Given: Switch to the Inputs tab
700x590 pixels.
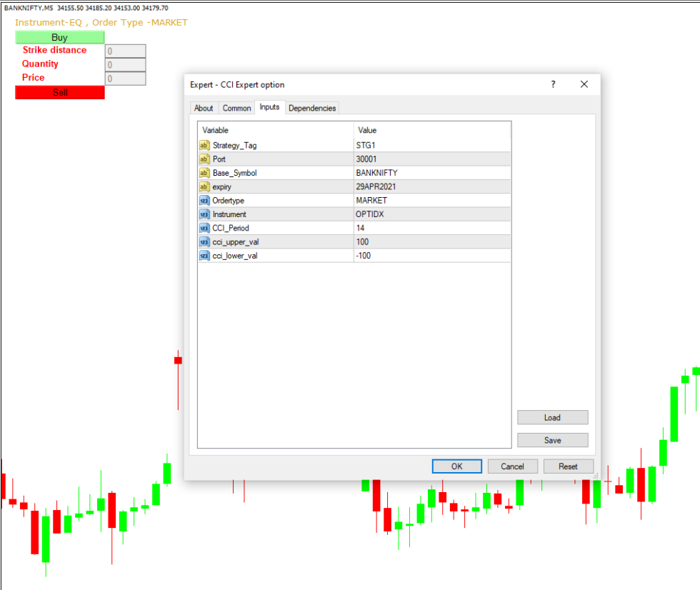Looking at the screenshot, I should (x=270, y=108).
